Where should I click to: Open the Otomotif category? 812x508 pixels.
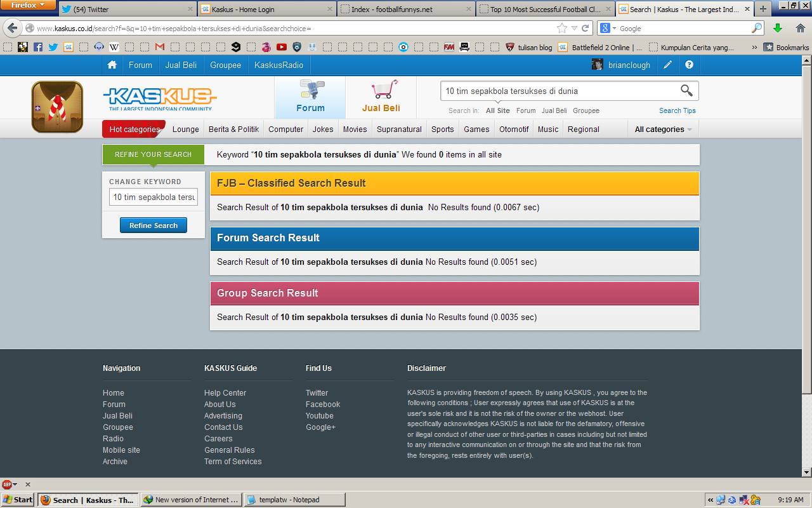(x=514, y=129)
